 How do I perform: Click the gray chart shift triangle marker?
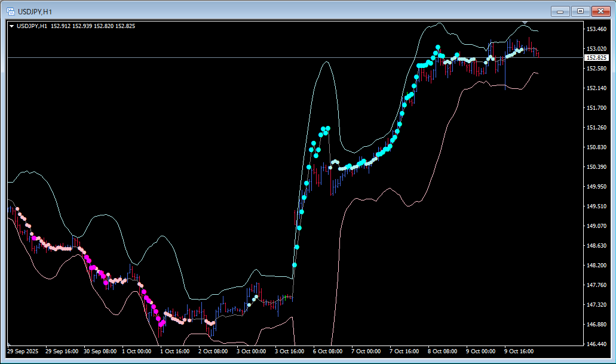pos(525,23)
